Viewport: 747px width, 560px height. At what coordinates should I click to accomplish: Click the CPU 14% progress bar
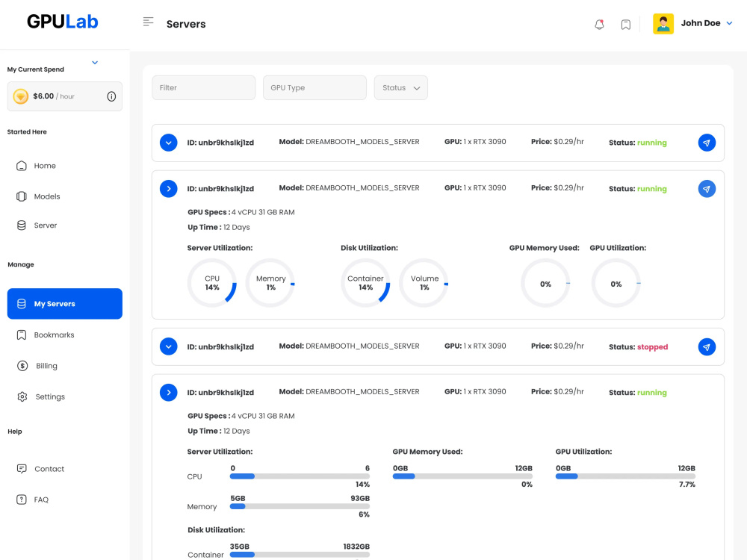(300, 476)
